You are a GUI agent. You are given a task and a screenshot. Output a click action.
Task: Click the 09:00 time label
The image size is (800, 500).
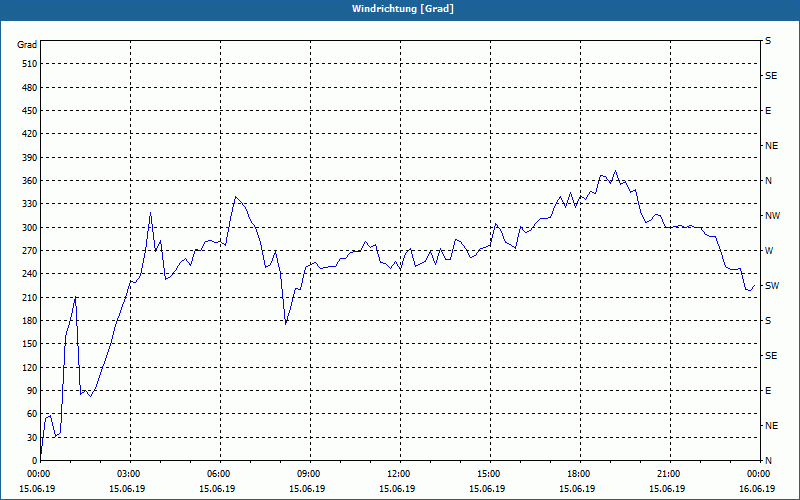[310, 474]
